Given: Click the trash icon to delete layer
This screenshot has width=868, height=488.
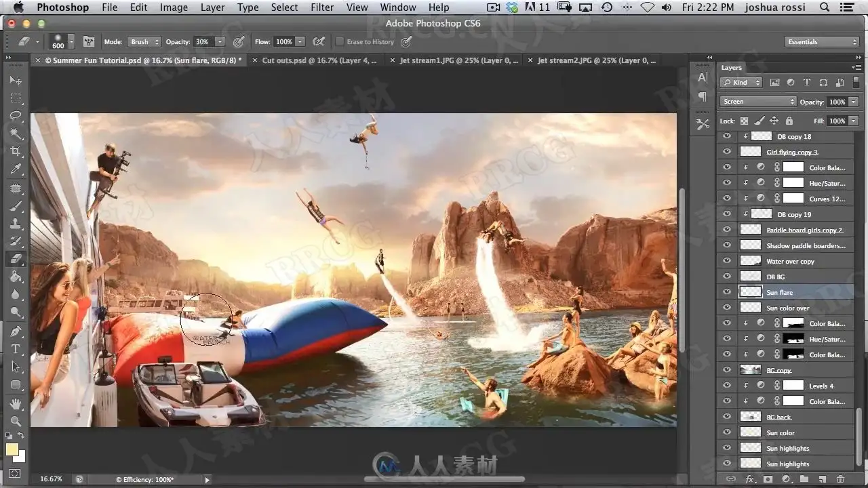Looking at the screenshot, I should point(841,479).
